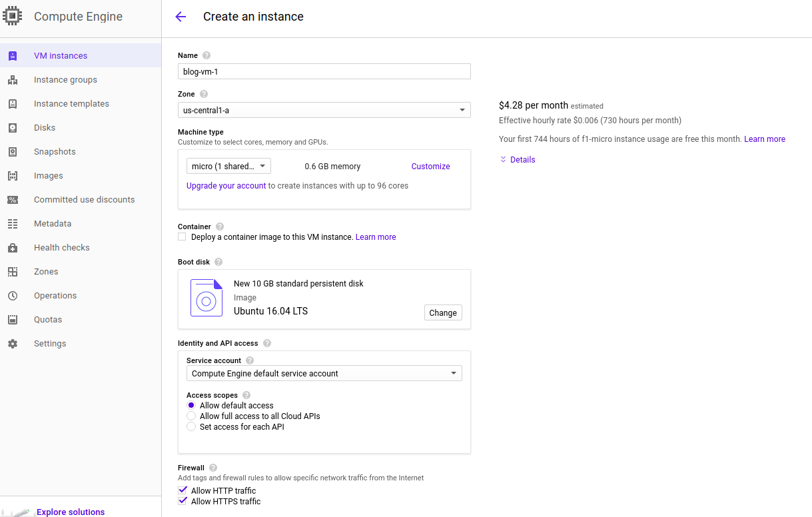Viewport: 812px width, 517px height.
Task: Select Allow full access to all Cloud APIs
Action: [191, 416]
